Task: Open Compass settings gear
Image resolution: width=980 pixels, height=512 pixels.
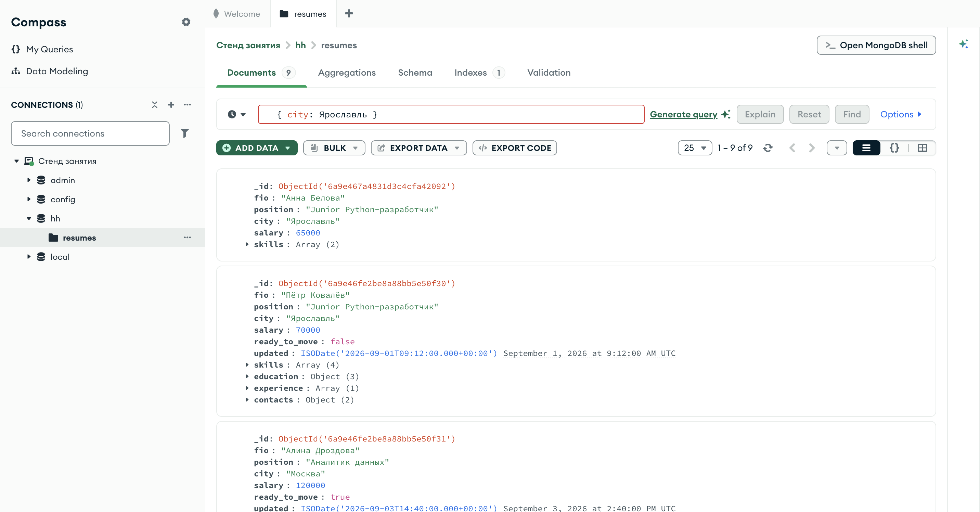Action: tap(186, 22)
